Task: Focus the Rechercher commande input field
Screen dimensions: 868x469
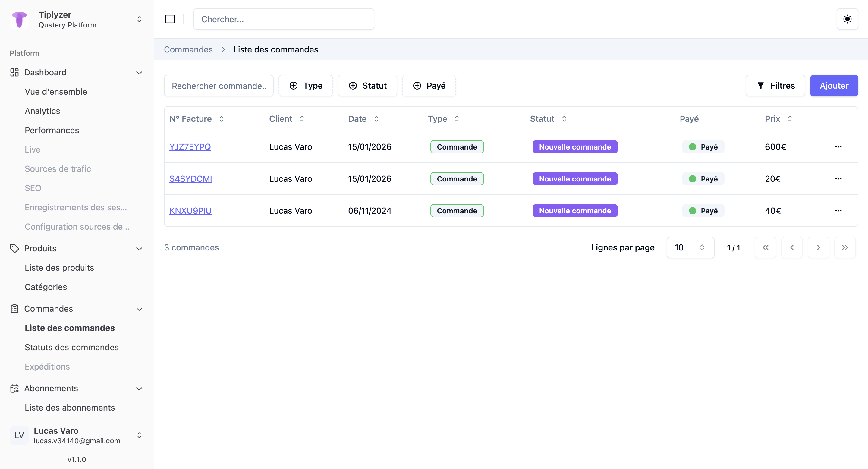Action: (219, 86)
